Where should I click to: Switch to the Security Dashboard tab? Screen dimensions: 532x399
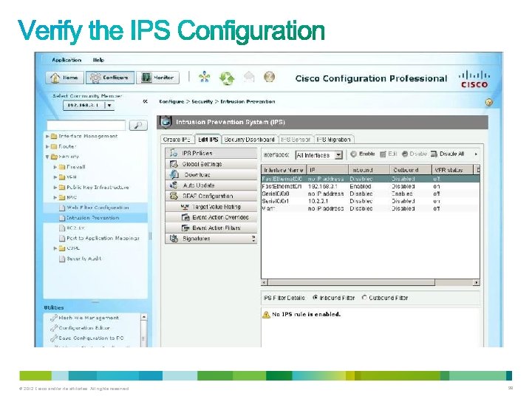250,140
